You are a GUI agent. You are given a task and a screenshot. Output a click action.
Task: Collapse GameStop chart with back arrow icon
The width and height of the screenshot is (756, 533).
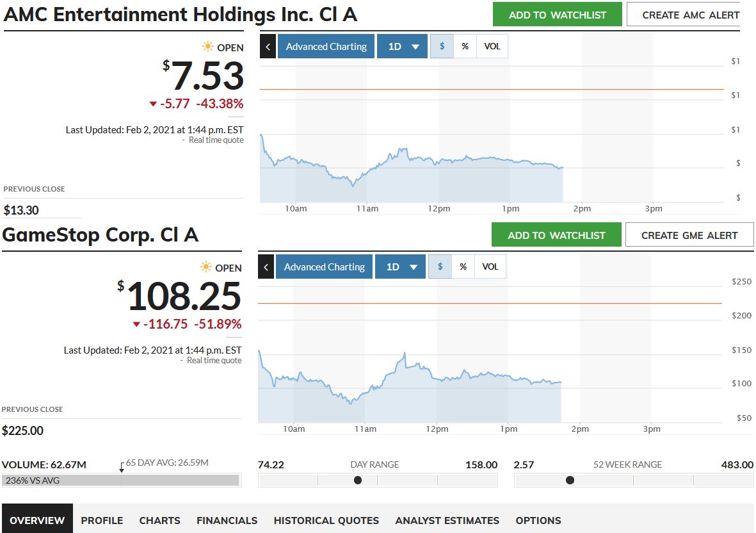pyautogui.click(x=266, y=267)
